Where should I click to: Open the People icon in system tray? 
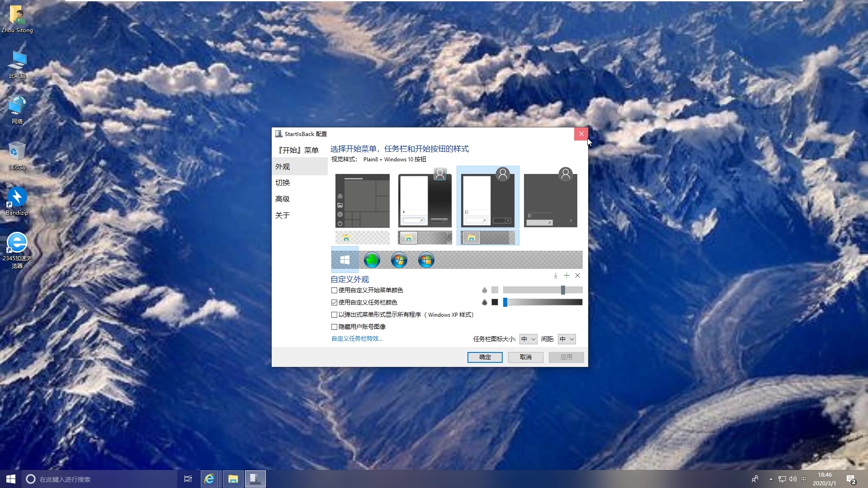[755, 479]
